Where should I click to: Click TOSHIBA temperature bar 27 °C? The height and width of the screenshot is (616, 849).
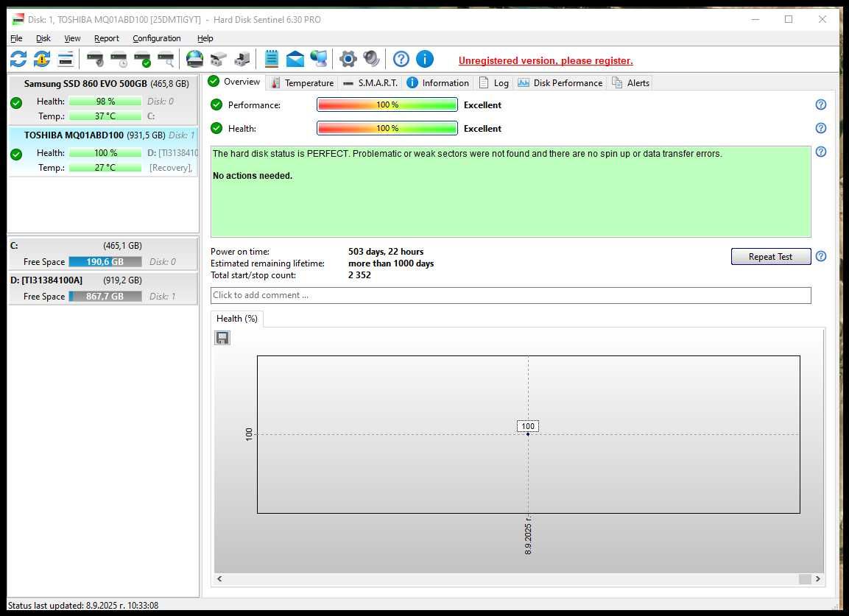tap(105, 168)
